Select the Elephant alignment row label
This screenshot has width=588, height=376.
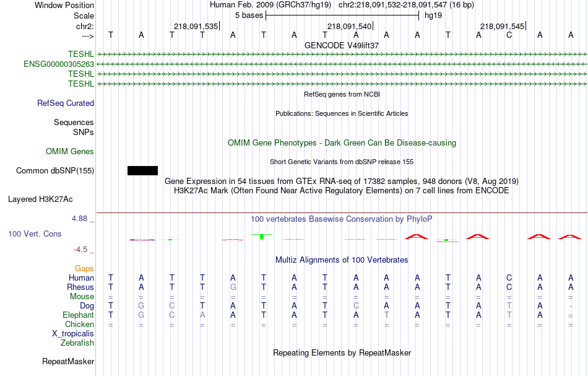click(78, 315)
